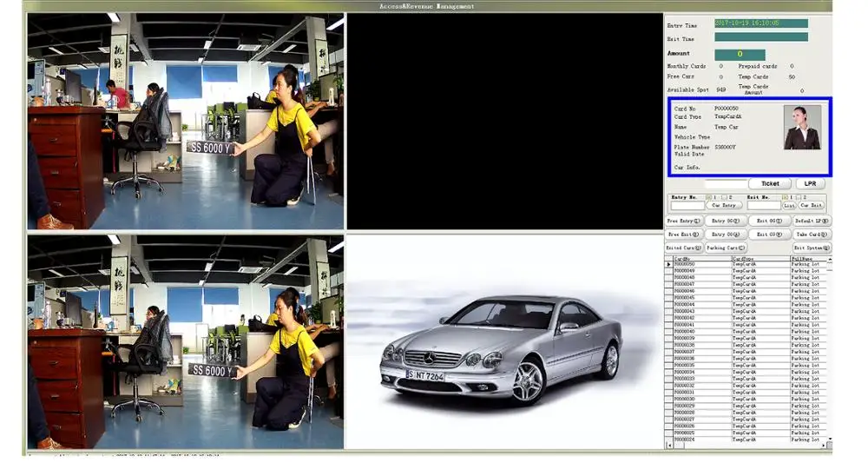Image resolution: width=868 pixels, height=463 pixels.
Task: Click the FullName column header
Action: [x=808, y=259]
